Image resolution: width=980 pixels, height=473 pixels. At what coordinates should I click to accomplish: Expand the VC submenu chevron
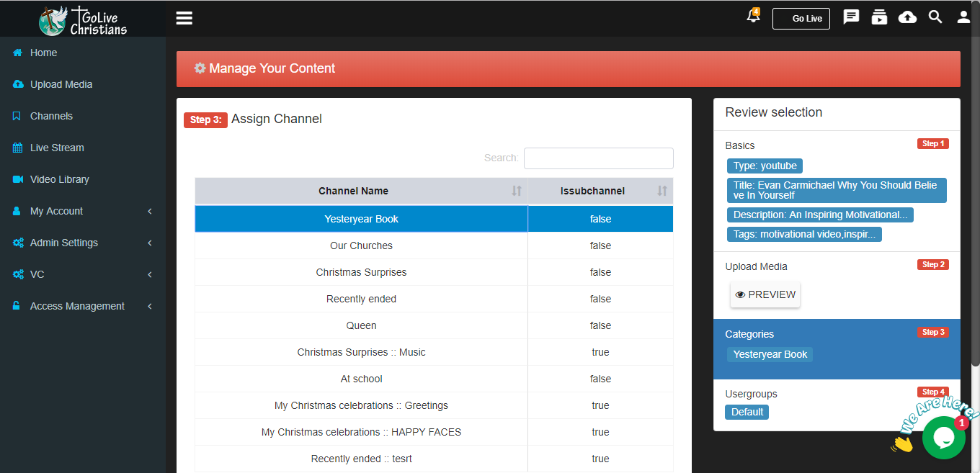(x=150, y=274)
